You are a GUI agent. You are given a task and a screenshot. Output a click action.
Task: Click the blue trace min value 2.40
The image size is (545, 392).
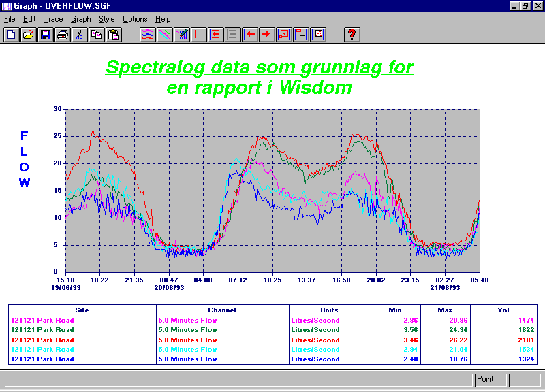click(x=411, y=359)
